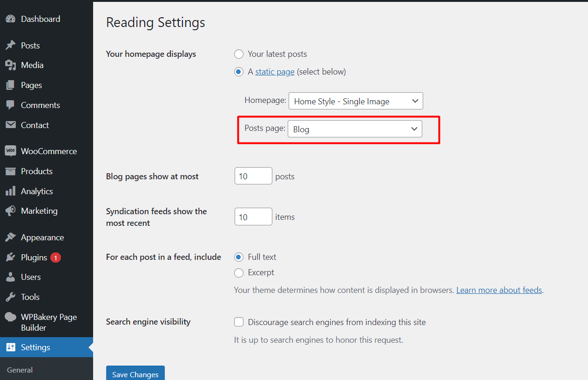Click the Products box icon
The width and height of the screenshot is (588, 380).
tap(10, 171)
